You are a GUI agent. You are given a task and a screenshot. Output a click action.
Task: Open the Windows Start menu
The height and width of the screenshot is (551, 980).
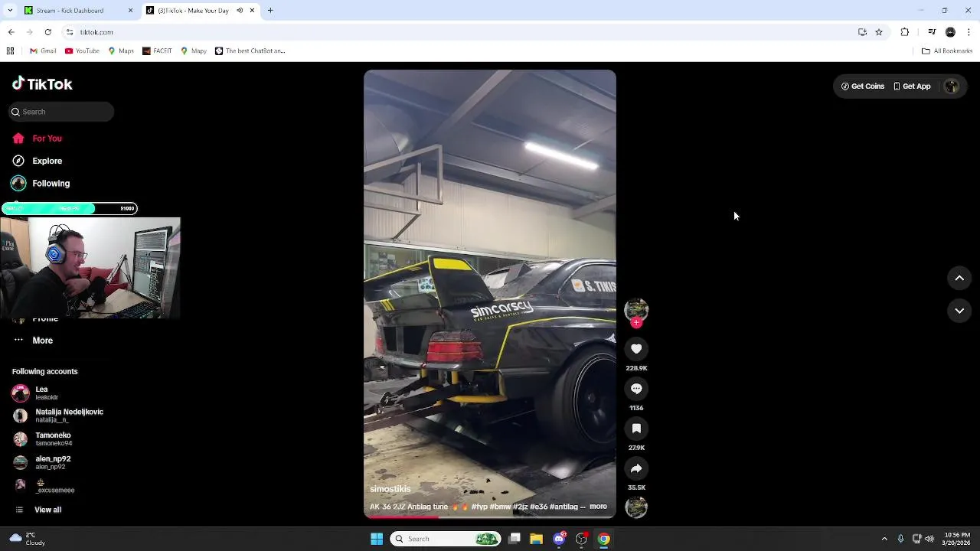coord(377,539)
